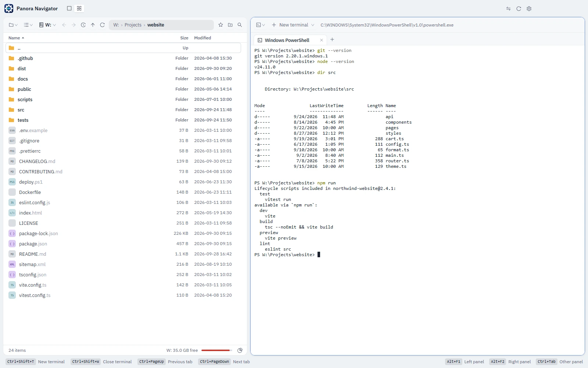588x368 pixels.
Task: Open the list view mode dropdown
Action: click(28, 25)
